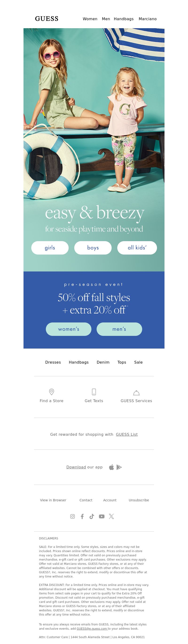Click the Unsubscribe link
Image resolution: width=188 pixels, height=644 pixels.
tap(139, 500)
